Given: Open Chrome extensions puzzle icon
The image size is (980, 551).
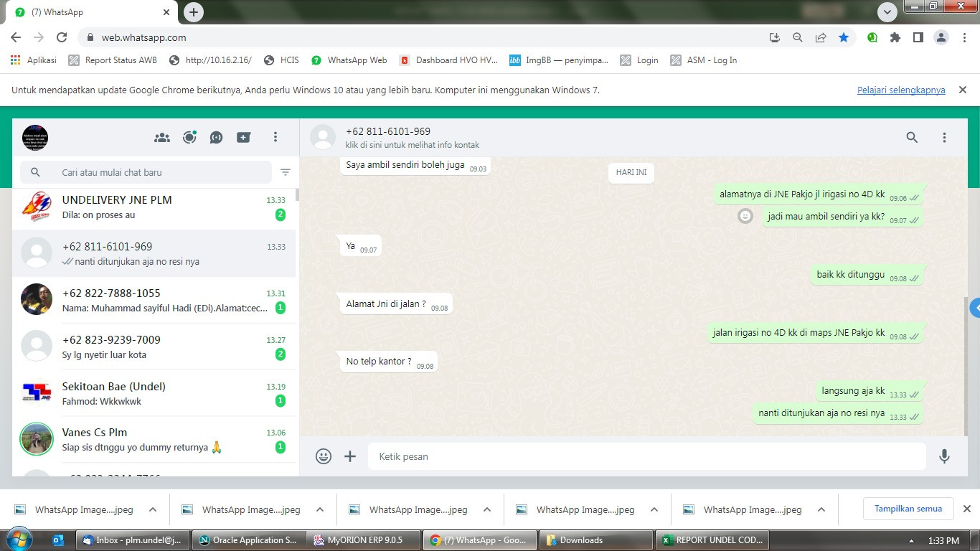Looking at the screenshot, I should [x=895, y=37].
